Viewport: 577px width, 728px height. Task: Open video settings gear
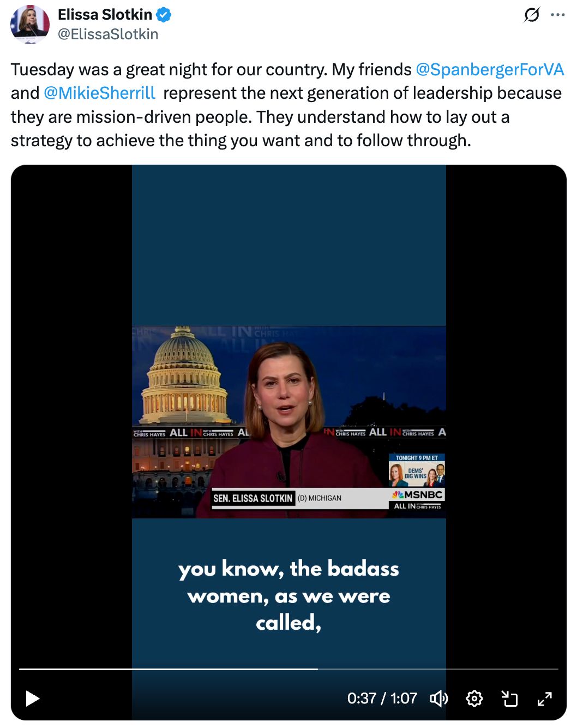[474, 699]
